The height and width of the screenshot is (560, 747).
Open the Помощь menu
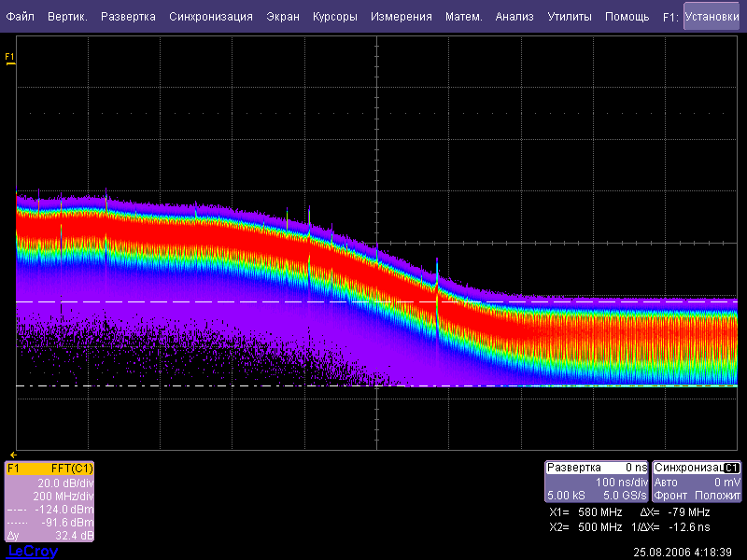coord(627,17)
